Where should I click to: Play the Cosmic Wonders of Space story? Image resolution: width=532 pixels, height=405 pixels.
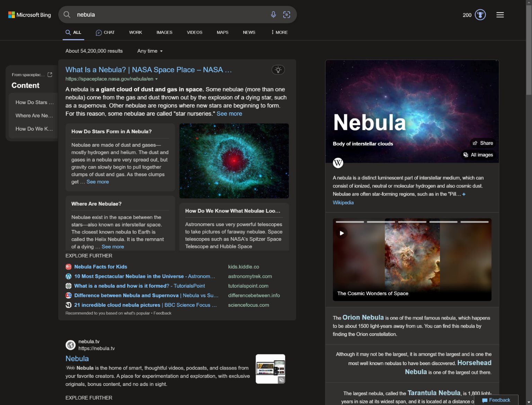[342, 233]
